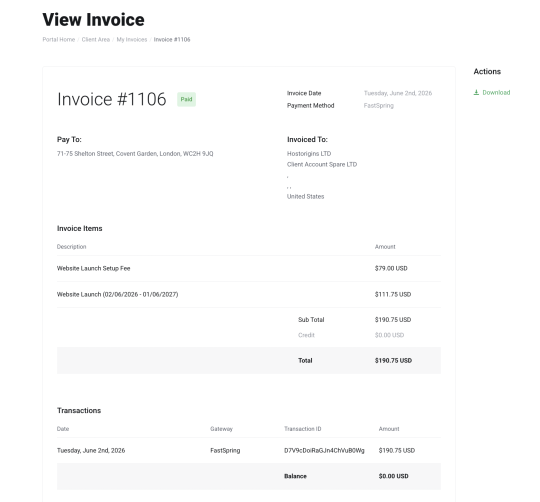Click the Download icon under Actions
Image resolution: width=540 pixels, height=502 pixels.
point(476,92)
